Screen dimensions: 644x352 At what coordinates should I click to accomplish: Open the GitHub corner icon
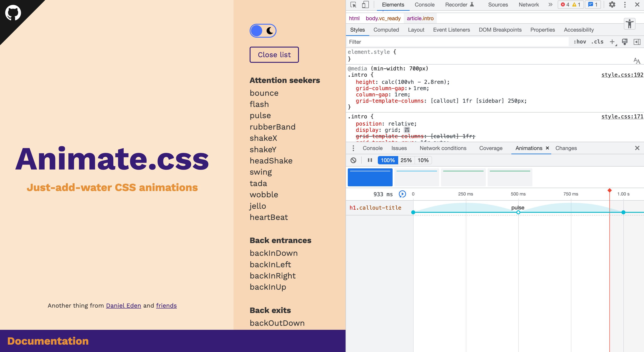point(13,13)
